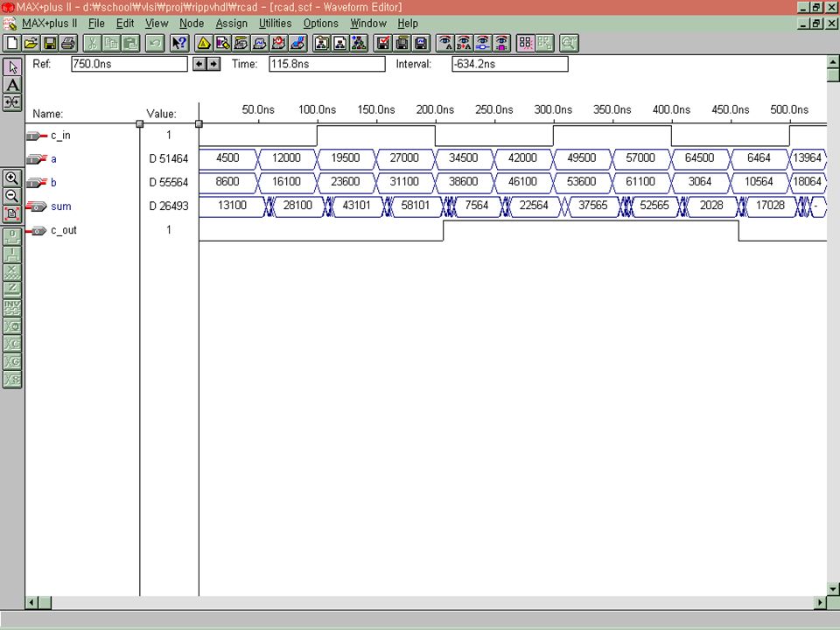Open the Assign menu
This screenshot has height=630, width=840.
click(231, 24)
